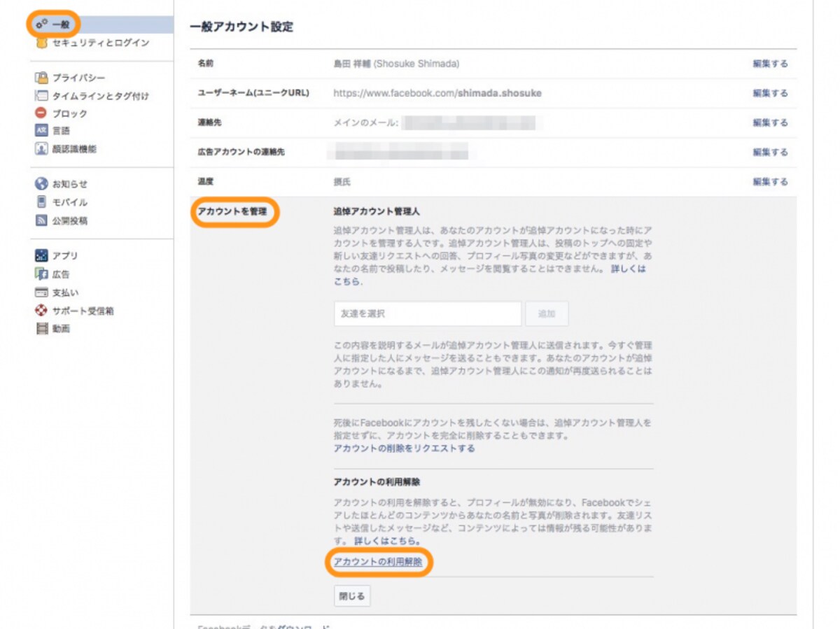Click the 一般アカウント設定 heading

(241, 27)
